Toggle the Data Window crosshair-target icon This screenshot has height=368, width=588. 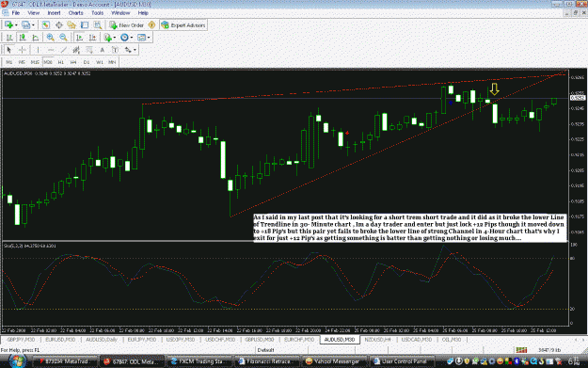59,25
